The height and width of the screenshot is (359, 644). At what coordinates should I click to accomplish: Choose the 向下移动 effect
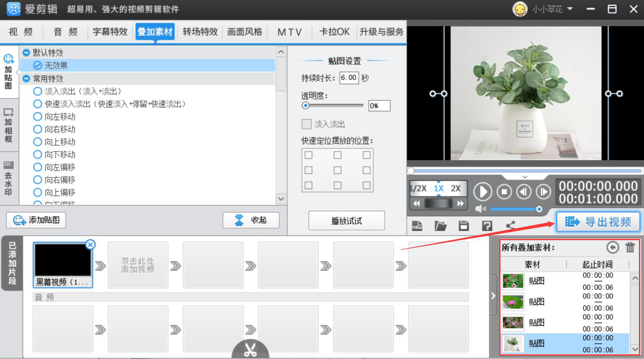click(37, 154)
